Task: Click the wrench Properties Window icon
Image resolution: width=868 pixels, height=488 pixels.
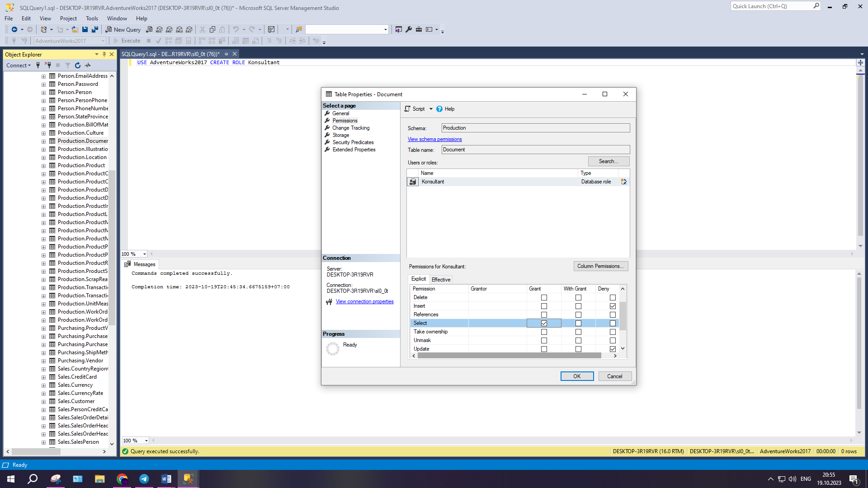Action: (409, 29)
